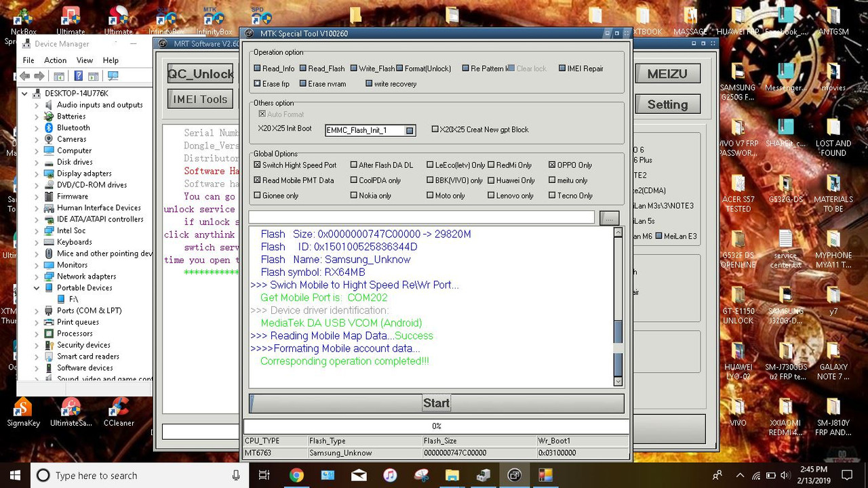Expand the Bluetooth device node

pyautogui.click(x=37, y=127)
